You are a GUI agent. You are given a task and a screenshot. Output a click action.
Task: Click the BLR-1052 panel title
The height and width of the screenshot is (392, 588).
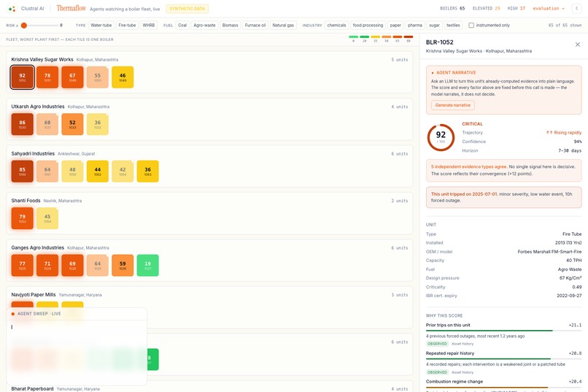coord(439,42)
